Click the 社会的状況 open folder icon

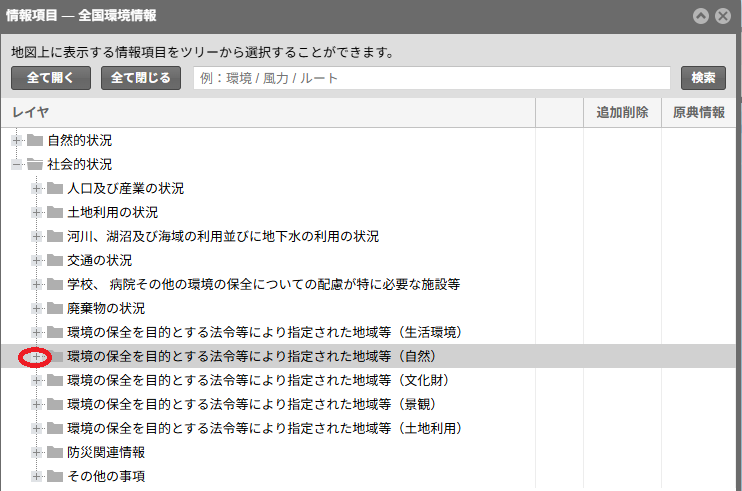click(35, 165)
